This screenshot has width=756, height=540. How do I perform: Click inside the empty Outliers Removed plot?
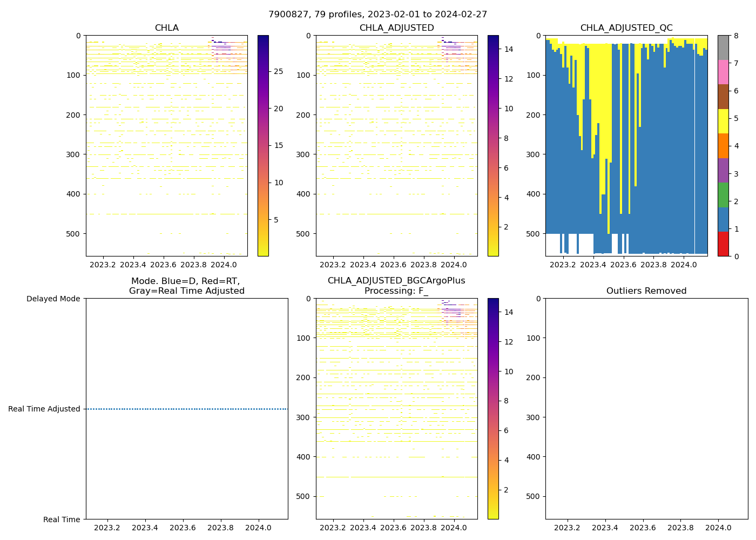click(x=646, y=409)
